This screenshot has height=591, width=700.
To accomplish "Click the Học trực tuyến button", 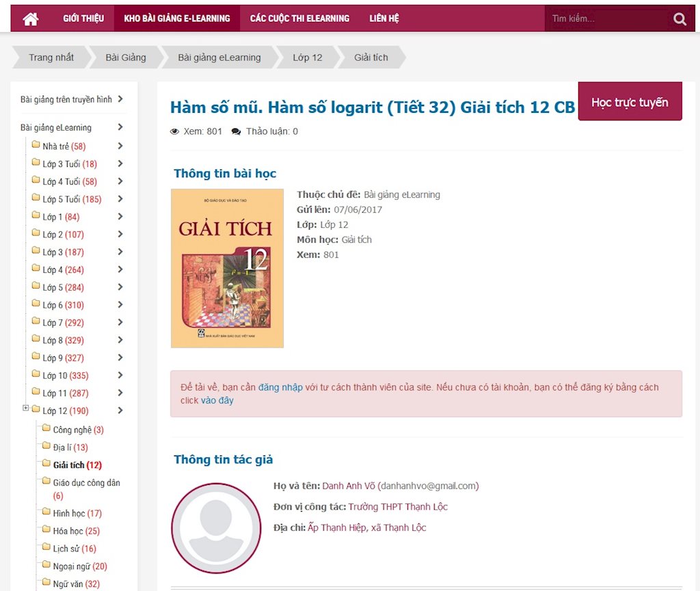I will [x=630, y=102].
